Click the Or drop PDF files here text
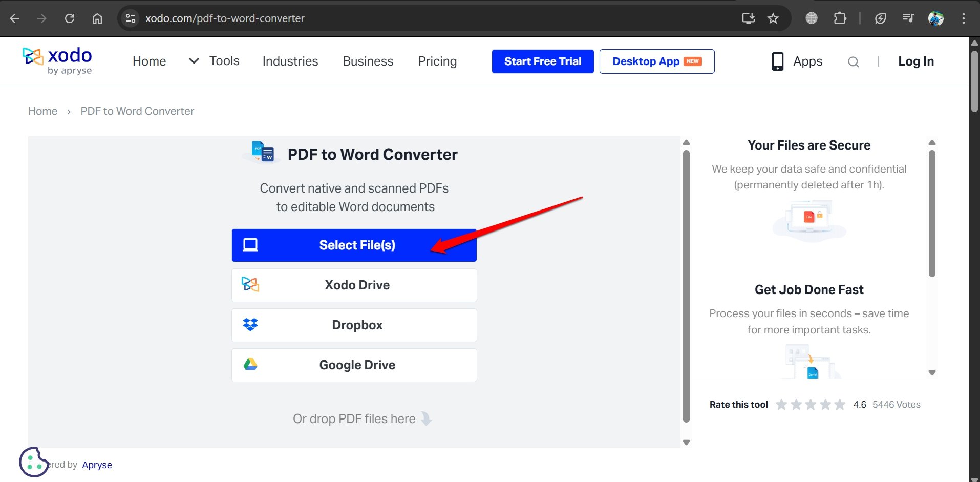 point(354,419)
